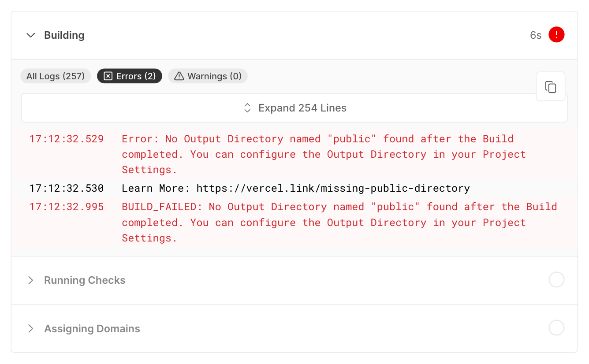Expand 254 hidden log lines
Screen dimensions: 589x364
point(294,108)
